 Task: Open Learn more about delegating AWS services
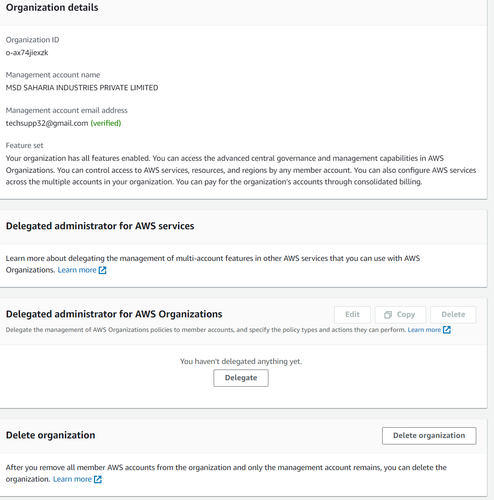click(77, 270)
